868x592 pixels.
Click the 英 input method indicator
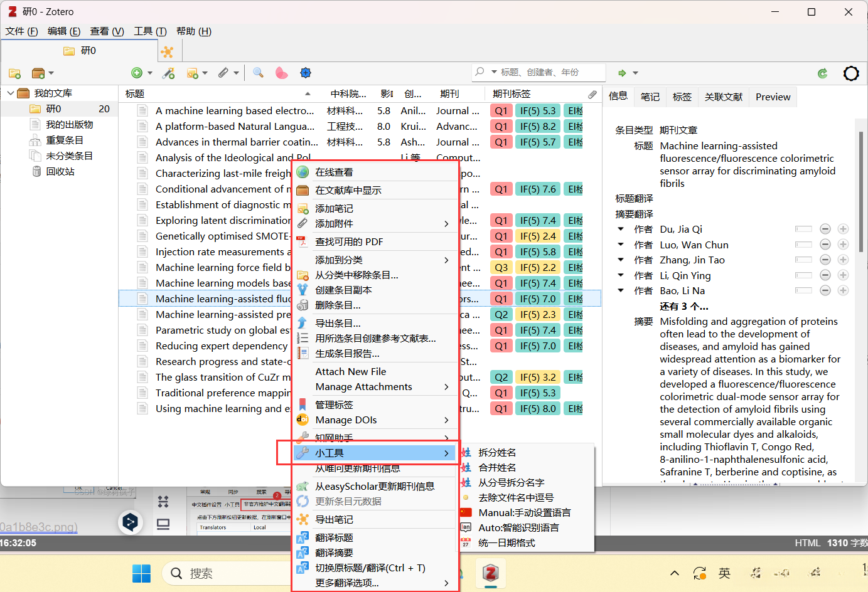(x=724, y=573)
